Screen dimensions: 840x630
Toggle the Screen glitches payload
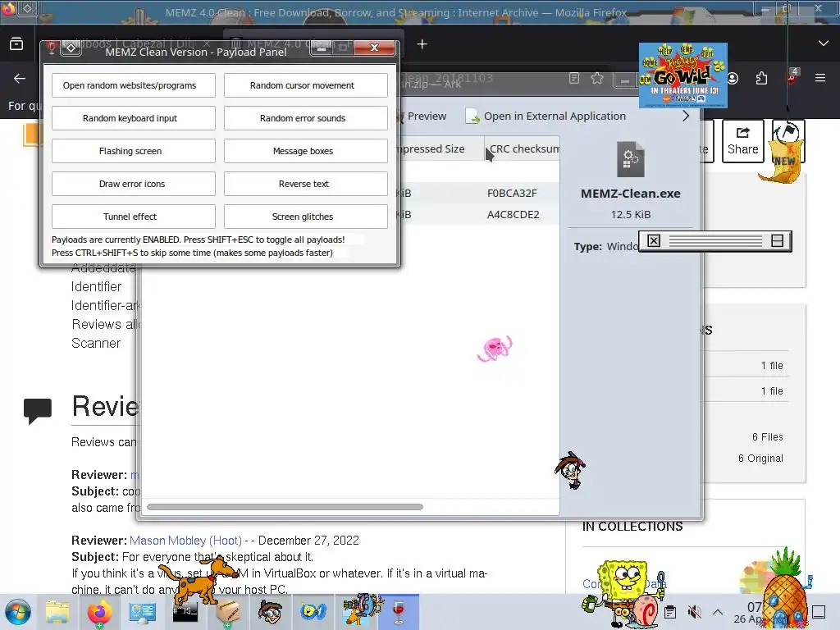[x=305, y=217]
